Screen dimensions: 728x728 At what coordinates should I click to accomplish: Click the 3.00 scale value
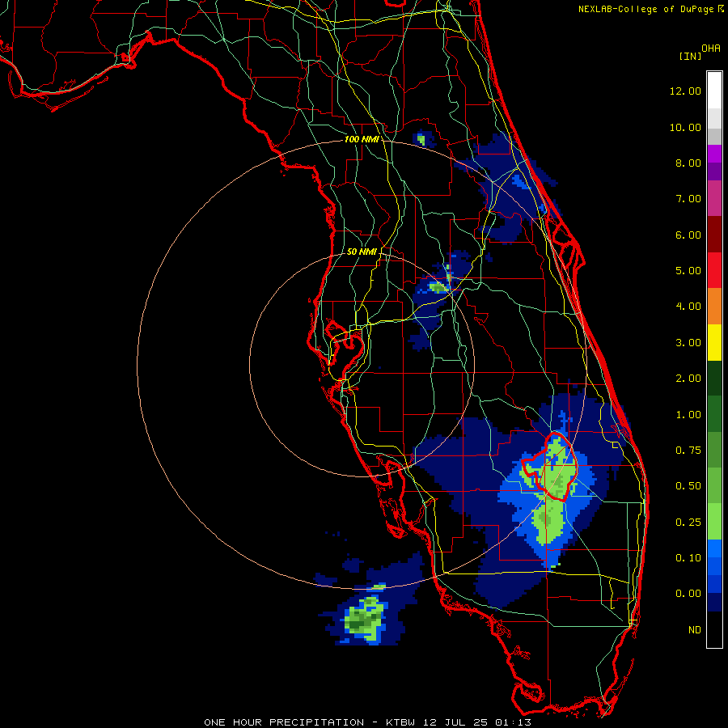click(x=688, y=343)
